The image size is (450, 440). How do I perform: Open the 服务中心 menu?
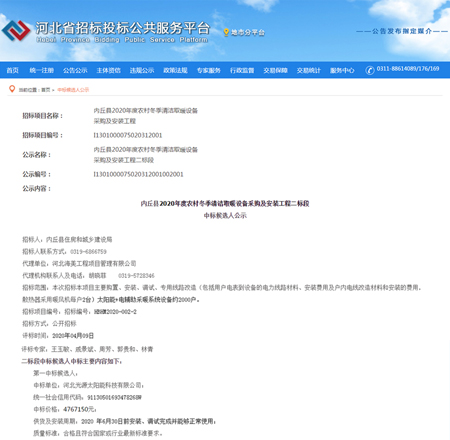coord(342,70)
